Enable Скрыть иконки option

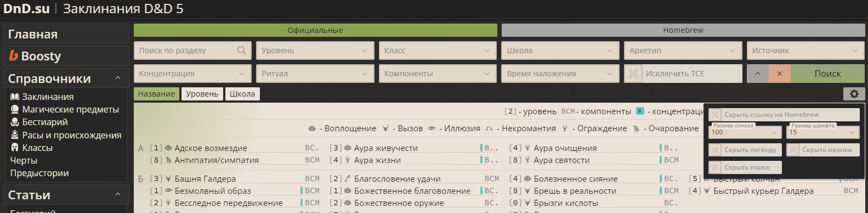tap(793, 150)
